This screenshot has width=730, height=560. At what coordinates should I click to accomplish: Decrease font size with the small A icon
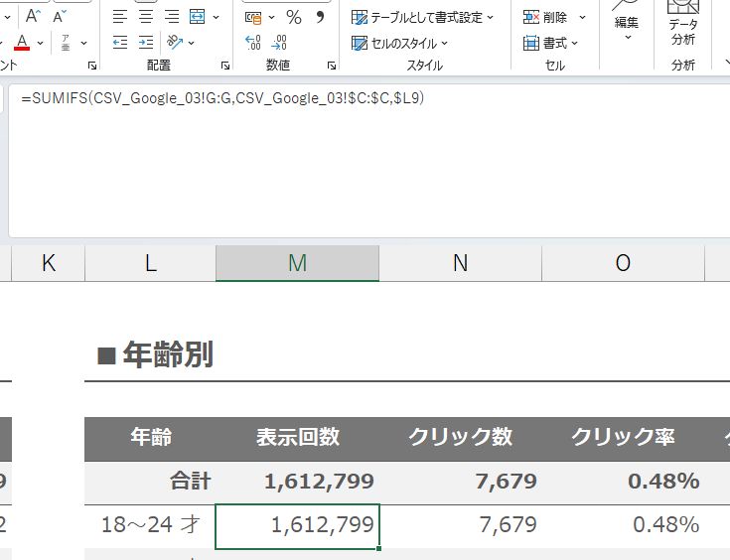[x=60, y=16]
